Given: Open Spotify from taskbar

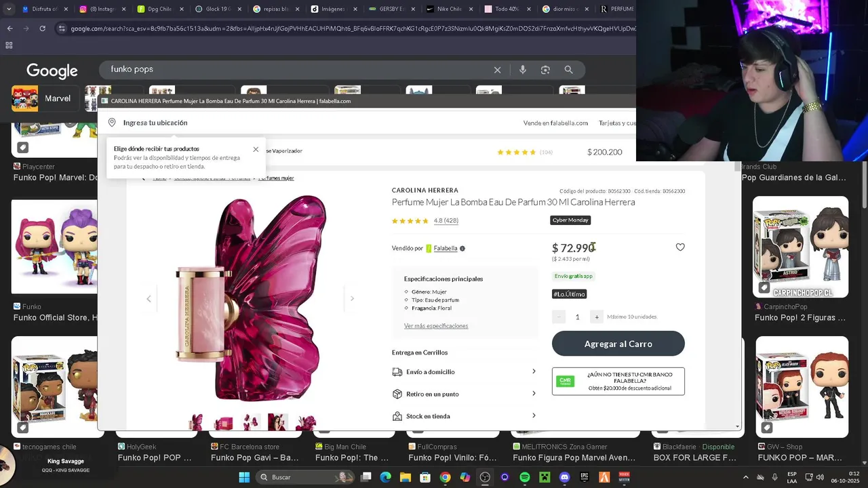Looking at the screenshot, I should (525, 477).
